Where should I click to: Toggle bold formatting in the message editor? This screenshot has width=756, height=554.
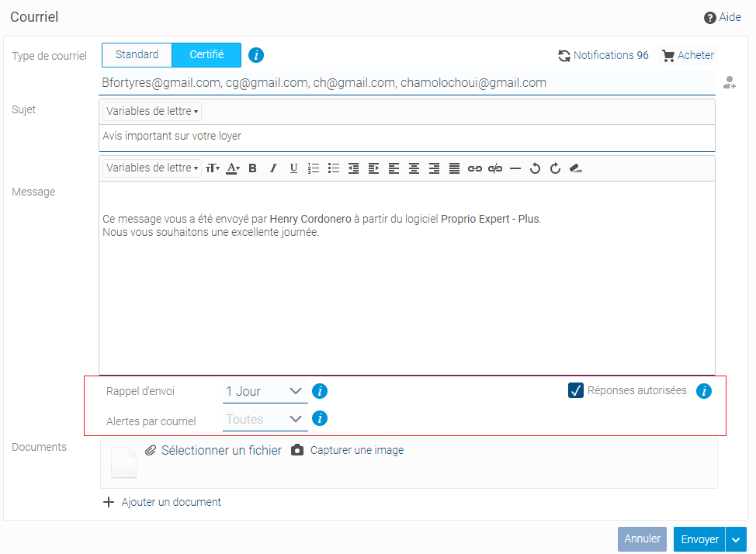coord(252,168)
